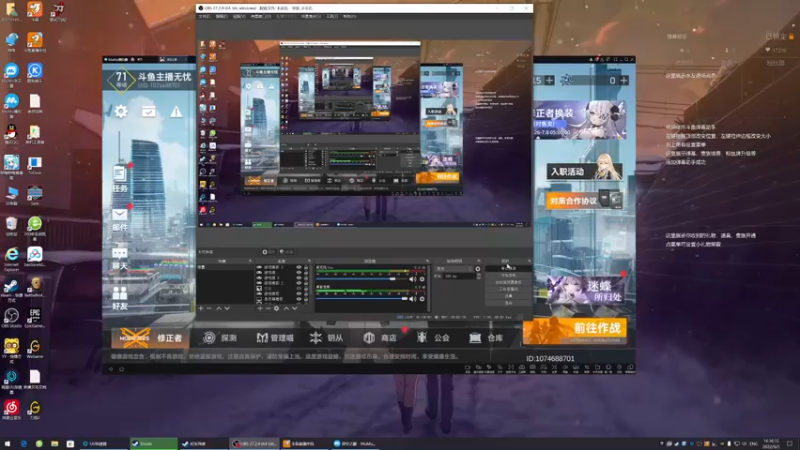The width and height of the screenshot is (800, 450).
Task: Open the transition properties gear button
Action: tap(478, 269)
